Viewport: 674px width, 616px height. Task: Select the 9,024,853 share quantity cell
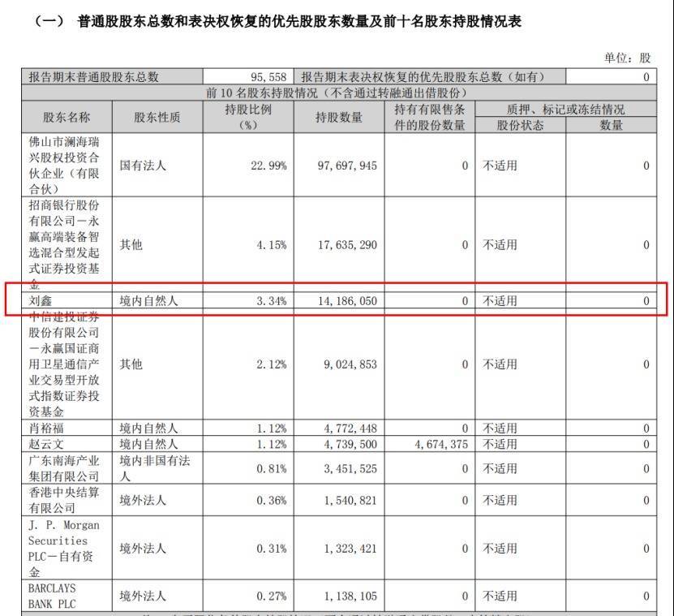pyautogui.click(x=346, y=364)
